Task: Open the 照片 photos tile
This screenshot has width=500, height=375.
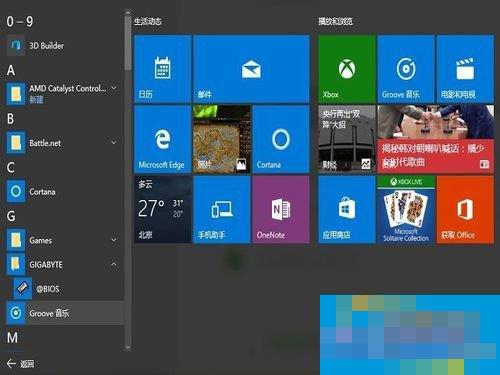Action: [x=222, y=139]
